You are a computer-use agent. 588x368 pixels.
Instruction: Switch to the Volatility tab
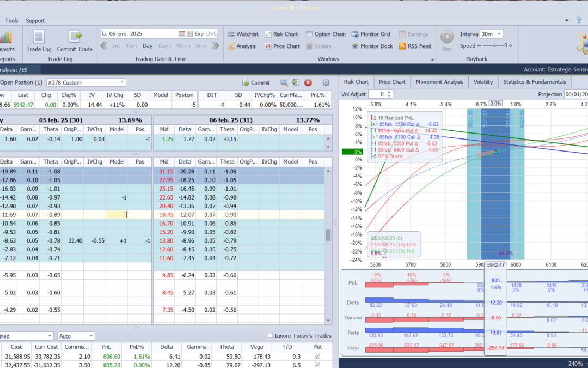483,82
